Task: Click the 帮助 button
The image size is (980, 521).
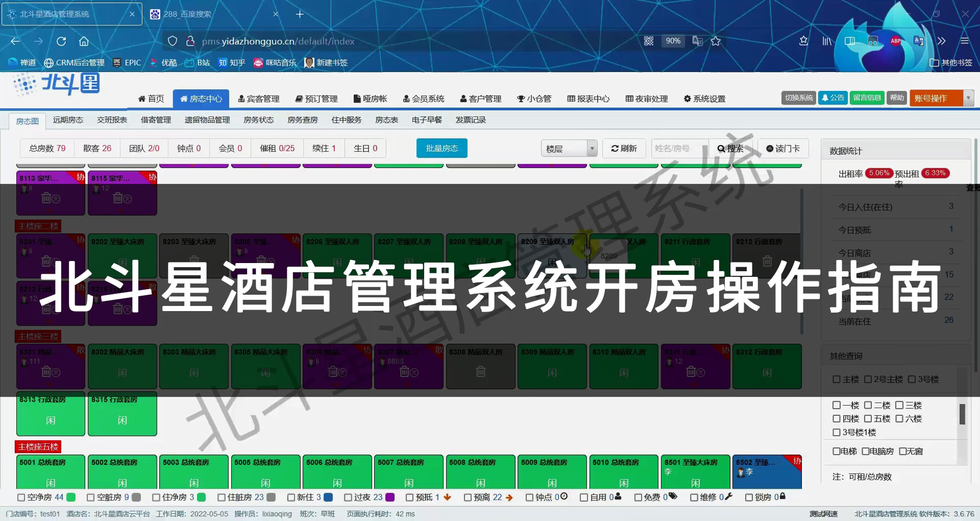Action: [897, 98]
